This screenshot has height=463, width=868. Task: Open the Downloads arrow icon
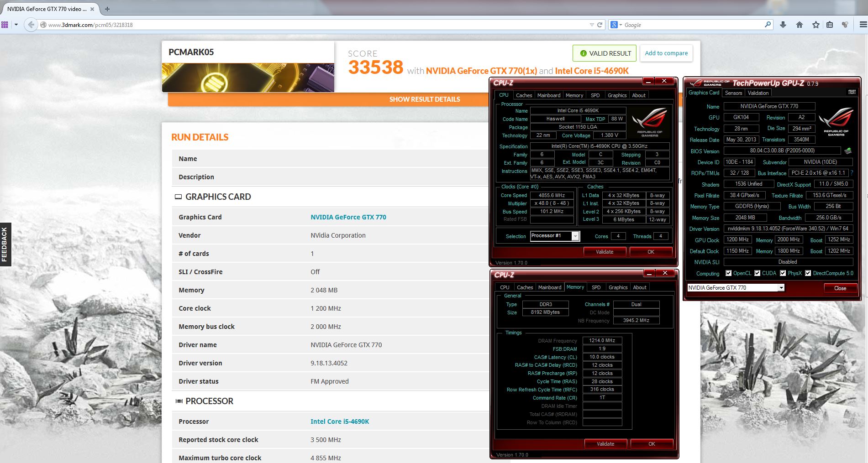(x=783, y=25)
